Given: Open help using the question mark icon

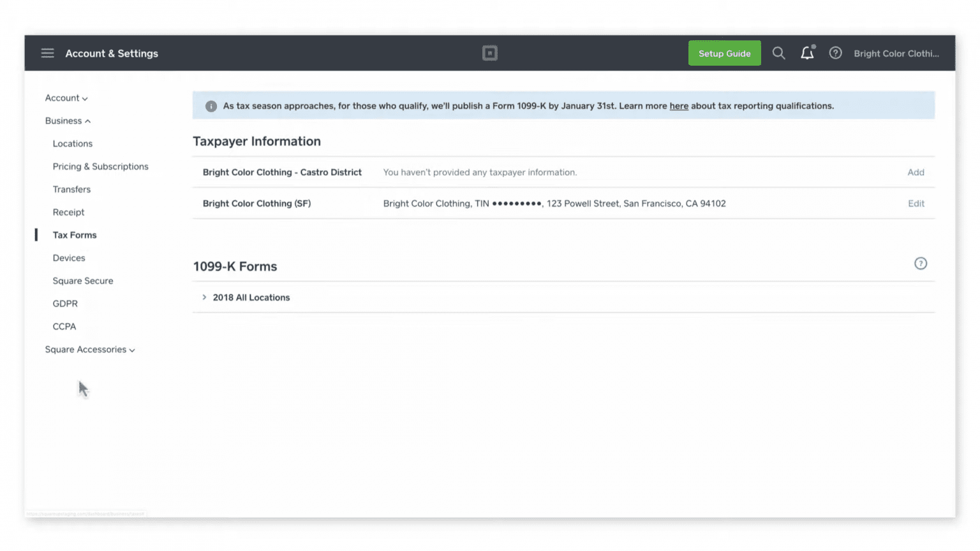Looking at the screenshot, I should click(x=835, y=53).
